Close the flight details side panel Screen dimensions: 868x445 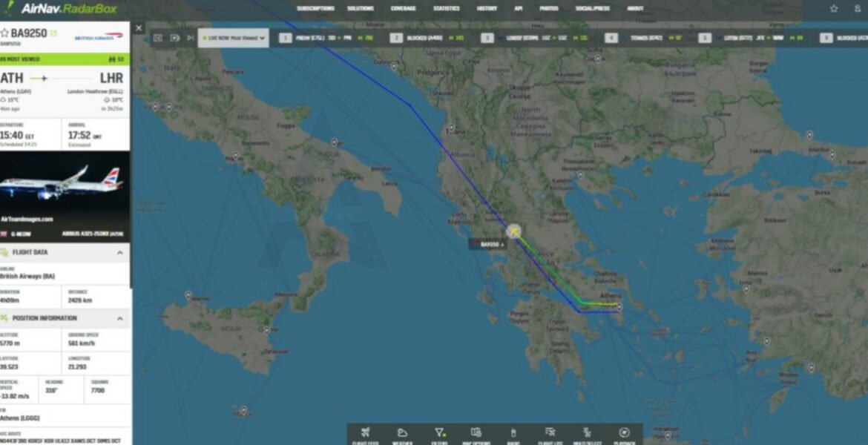139,27
